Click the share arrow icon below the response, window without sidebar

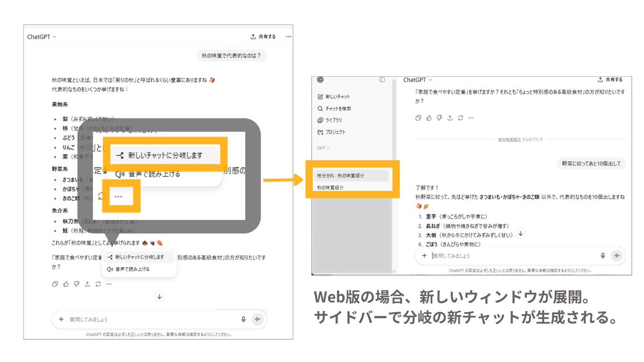click(x=87, y=284)
